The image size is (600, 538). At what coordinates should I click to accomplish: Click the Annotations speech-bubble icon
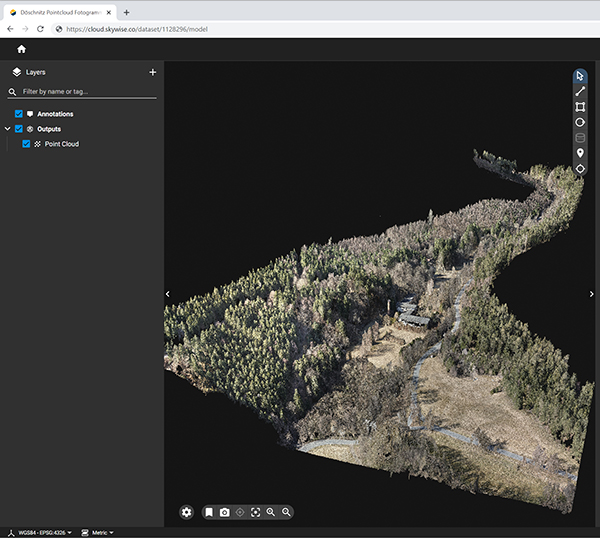[x=30, y=114]
